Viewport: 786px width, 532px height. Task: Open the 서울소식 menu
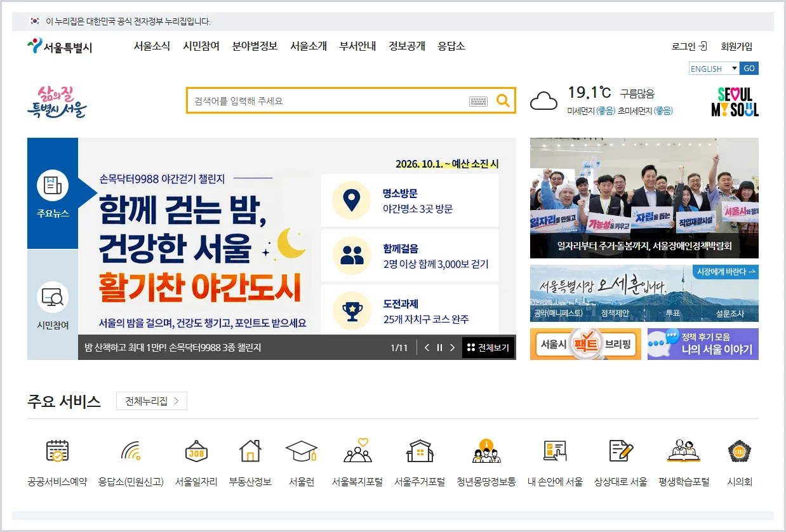pyautogui.click(x=152, y=46)
